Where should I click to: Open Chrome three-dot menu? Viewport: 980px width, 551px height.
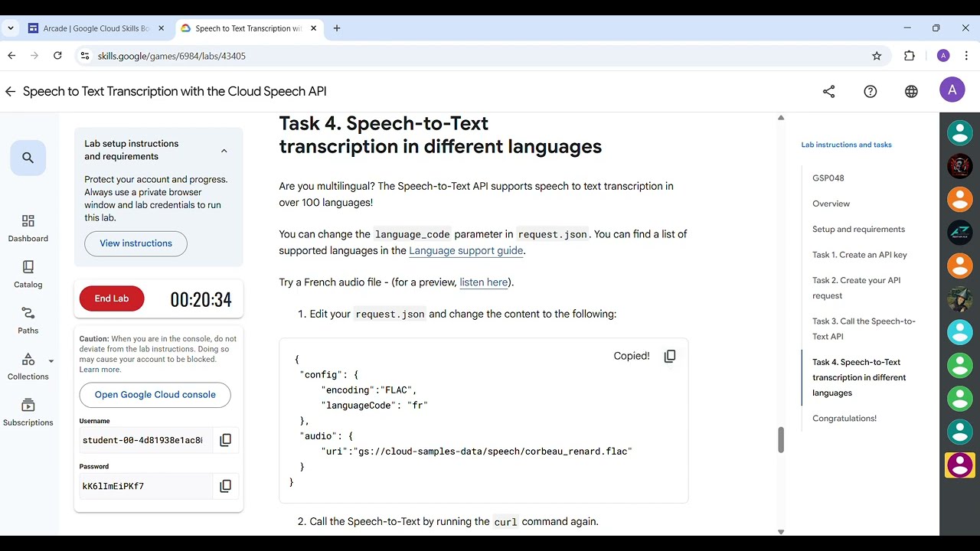click(x=966, y=56)
